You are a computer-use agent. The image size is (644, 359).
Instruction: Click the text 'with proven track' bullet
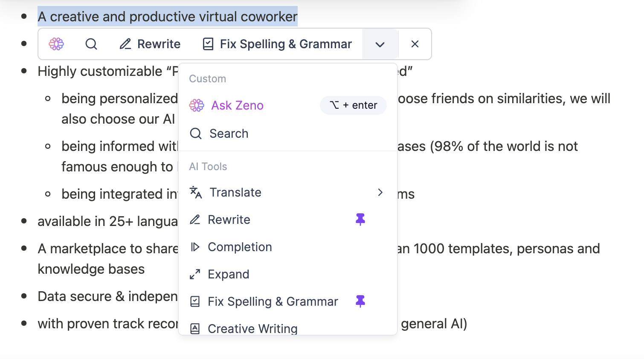[90, 324]
